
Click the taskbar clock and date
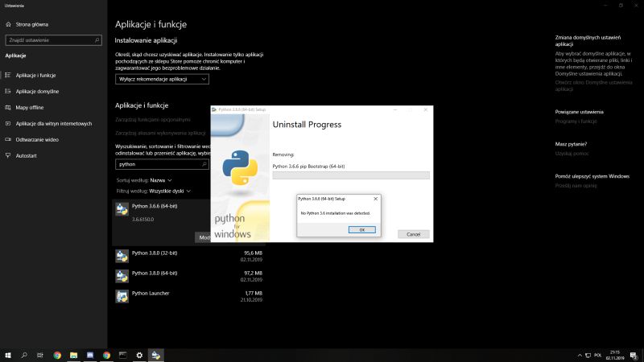pyautogui.click(x=615, y=355)
